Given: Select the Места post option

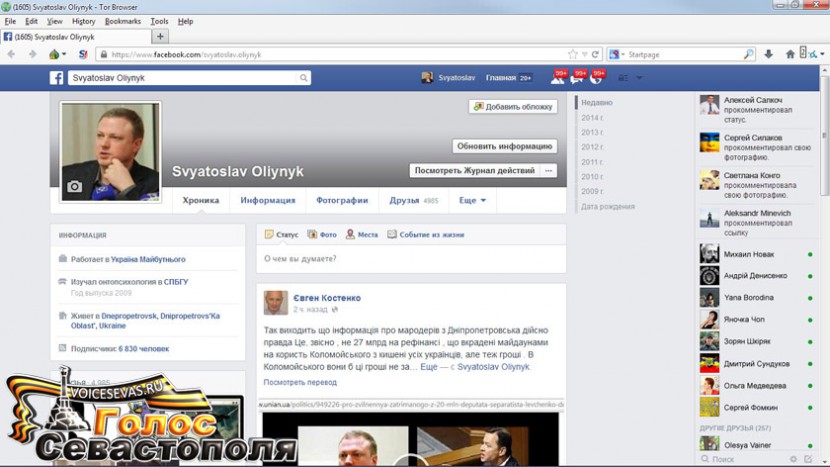Looking at the screenshot, I should pyautogui.click(x=362, y=234).
